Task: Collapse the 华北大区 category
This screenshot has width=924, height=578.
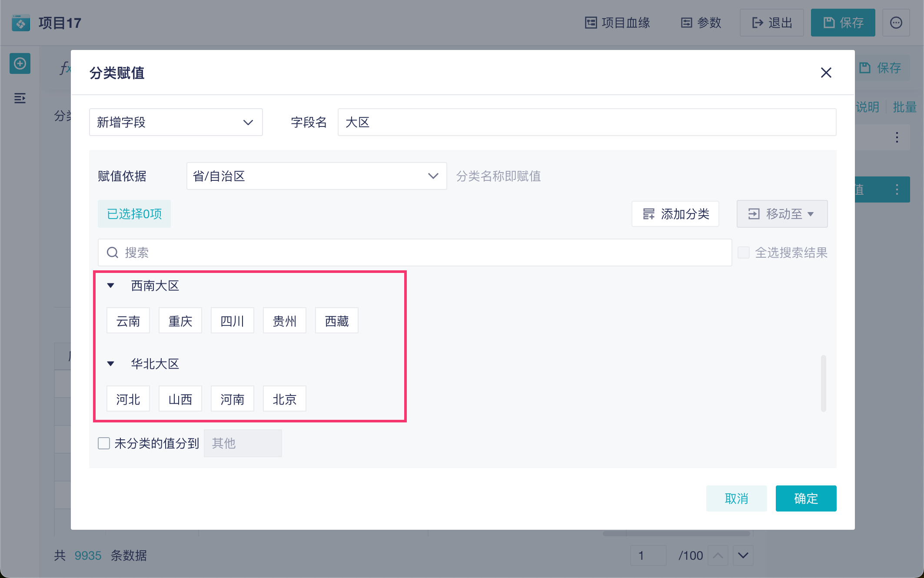Action: [111, 364]
